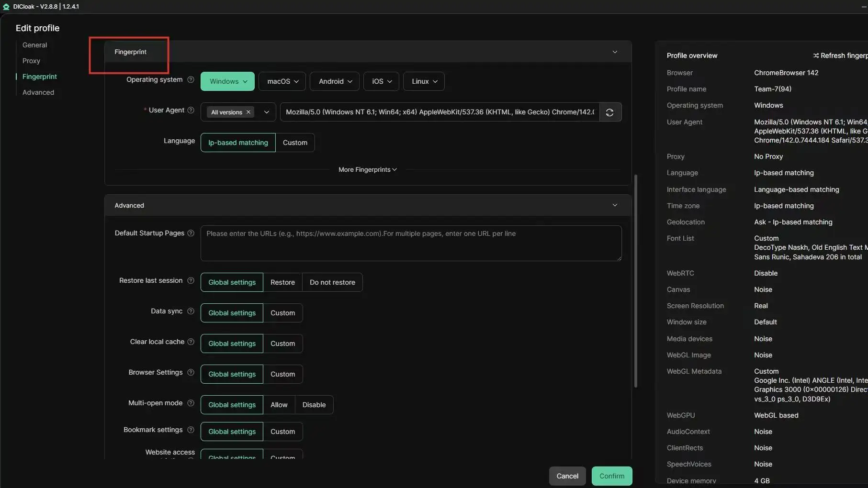The height and width of the screenshot is (488, 868).
Task: Click the Refresh fingerprint shuffle icon
Action: coord(816,55)
